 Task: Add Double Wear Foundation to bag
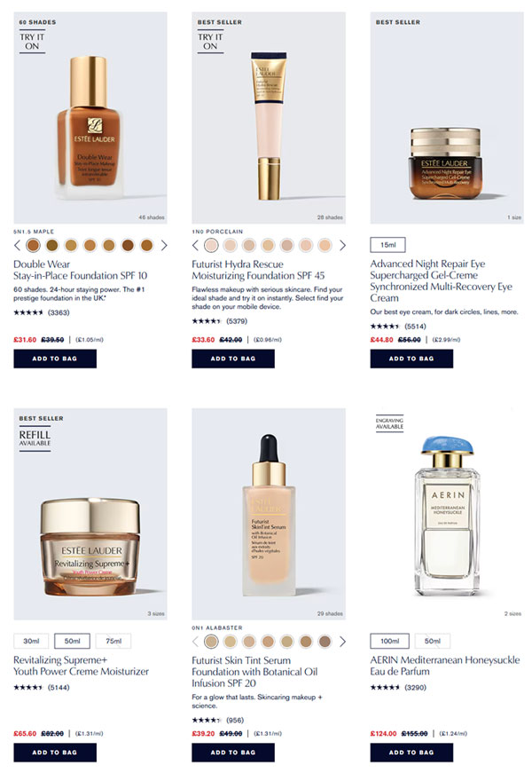point(55,359)
